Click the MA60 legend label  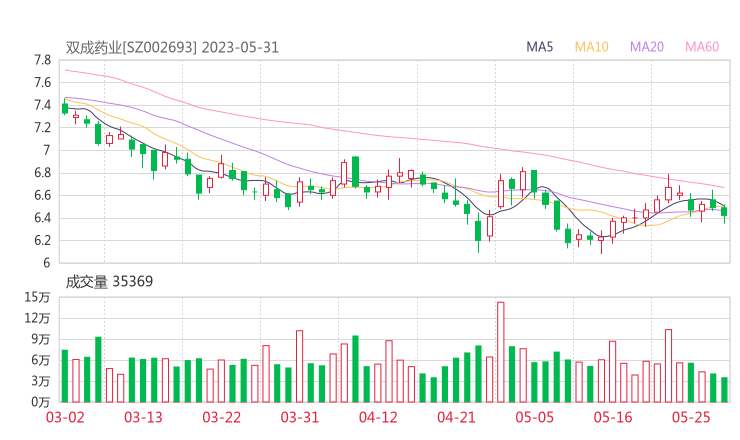tap(702, 47)
